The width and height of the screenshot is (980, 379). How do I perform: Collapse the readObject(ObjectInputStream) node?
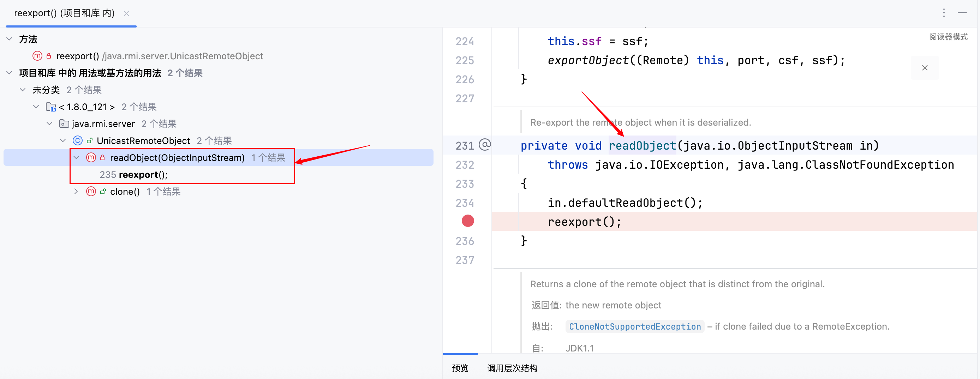77,158
